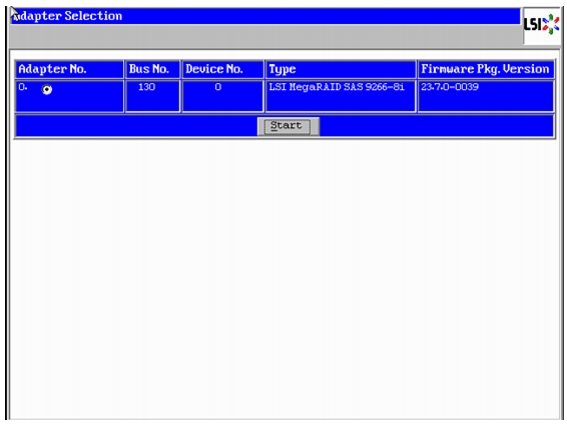
Task: Click the blue bar right of Start
Action: (436, 126)
